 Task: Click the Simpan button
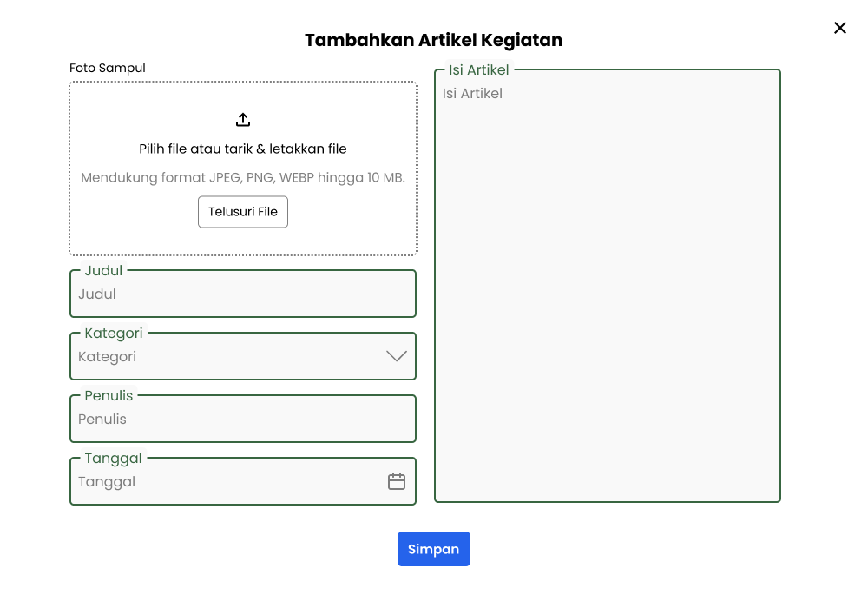434,549
